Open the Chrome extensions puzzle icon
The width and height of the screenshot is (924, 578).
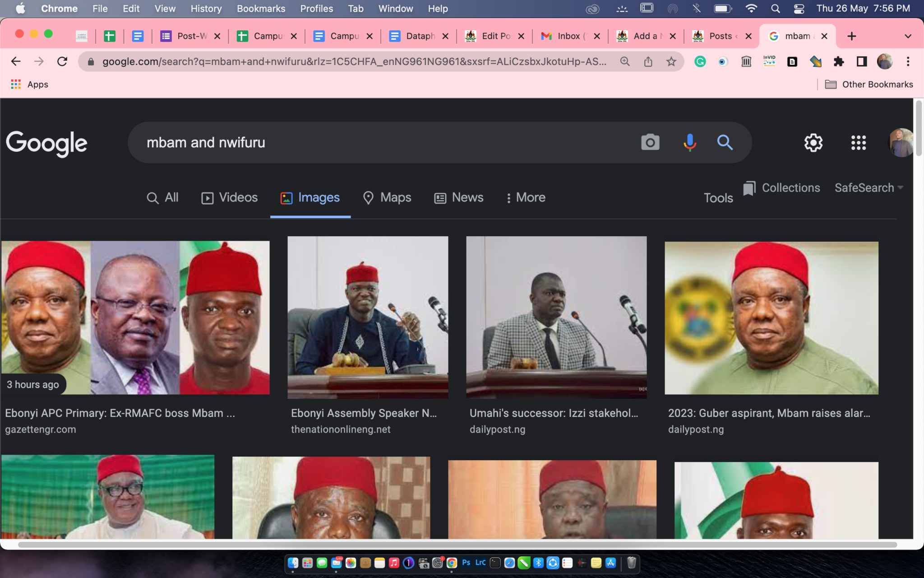coord(839,61)
